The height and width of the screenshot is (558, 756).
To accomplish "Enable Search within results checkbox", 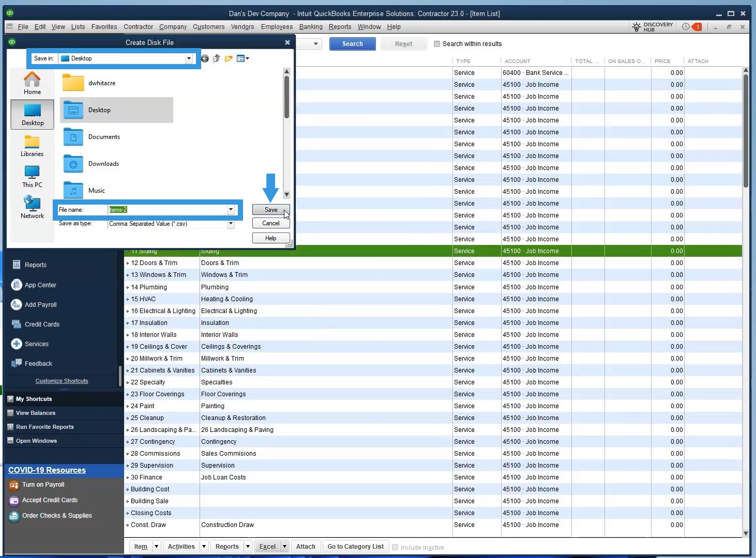I will point(437,44).
